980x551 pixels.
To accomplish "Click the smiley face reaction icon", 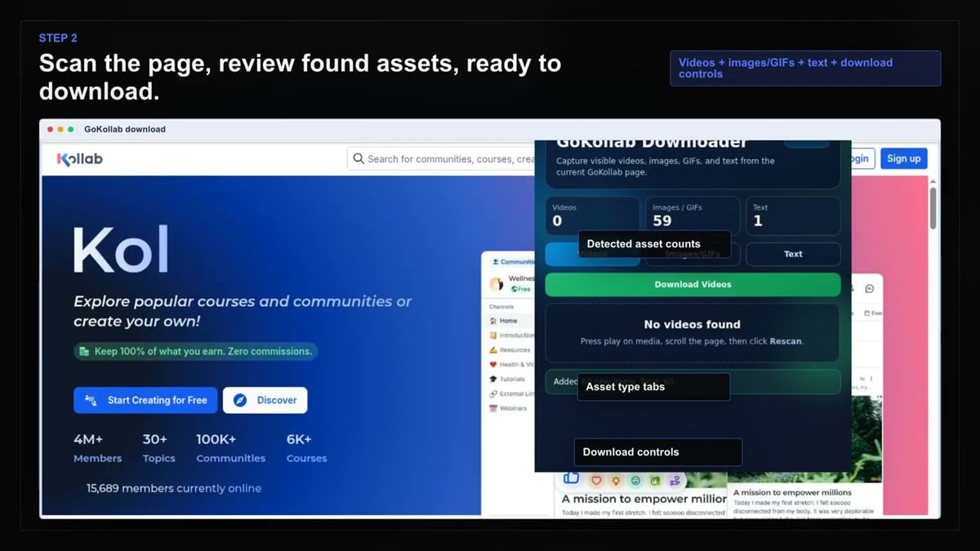I will tap(635, 481).
